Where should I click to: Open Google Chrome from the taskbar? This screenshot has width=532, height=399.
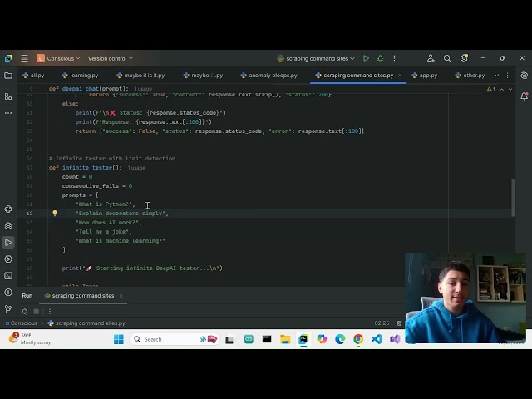[x=358, y=339]
